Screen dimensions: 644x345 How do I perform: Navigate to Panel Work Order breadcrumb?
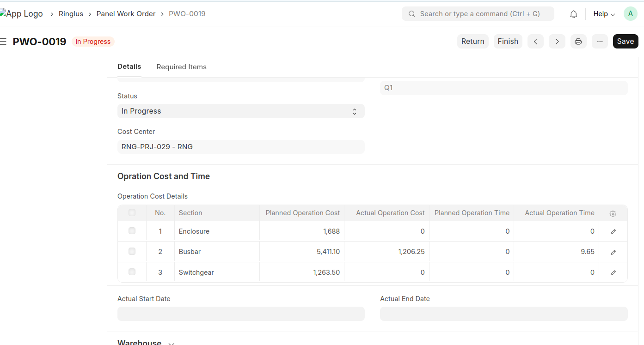coord(126,14)
